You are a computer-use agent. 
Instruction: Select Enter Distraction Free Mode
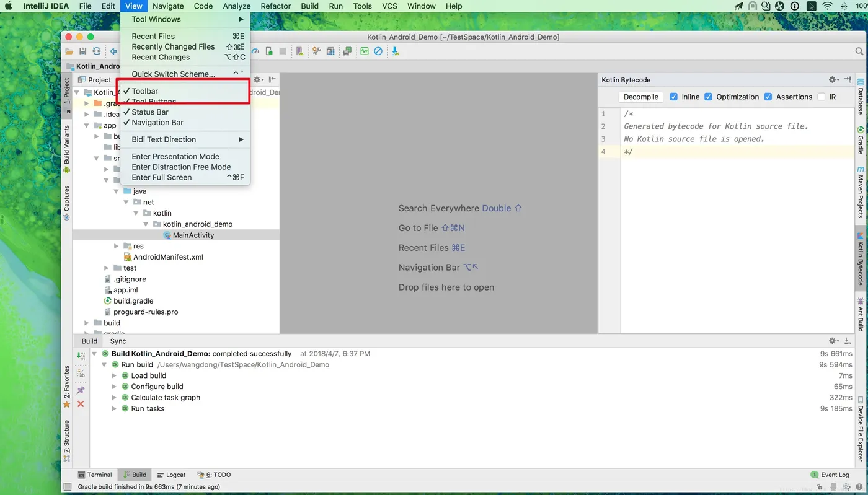(x=185, y=167)
